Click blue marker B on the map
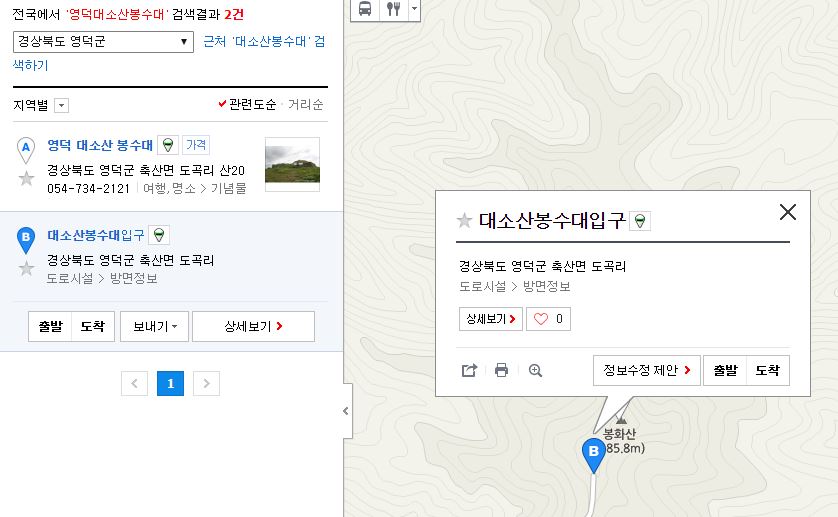 tap(594, 453)
